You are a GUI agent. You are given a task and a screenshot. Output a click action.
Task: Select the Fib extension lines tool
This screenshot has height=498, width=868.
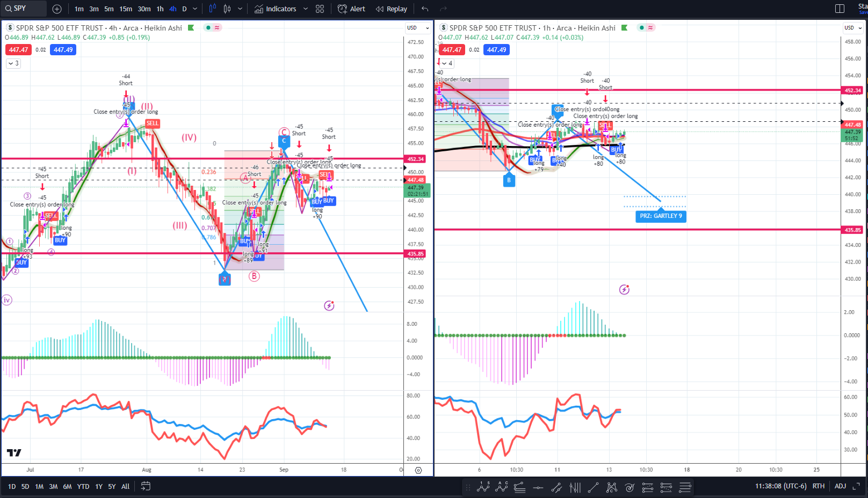point(685,487)
